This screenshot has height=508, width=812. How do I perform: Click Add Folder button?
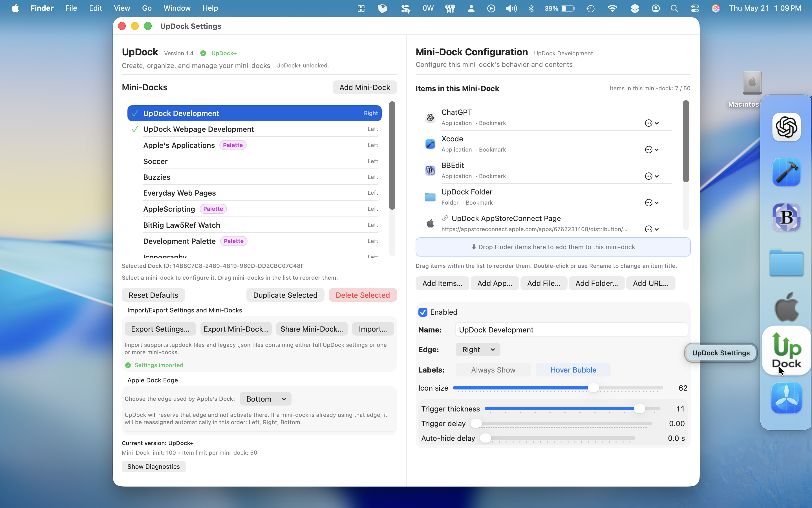click(x=597, y=283)
